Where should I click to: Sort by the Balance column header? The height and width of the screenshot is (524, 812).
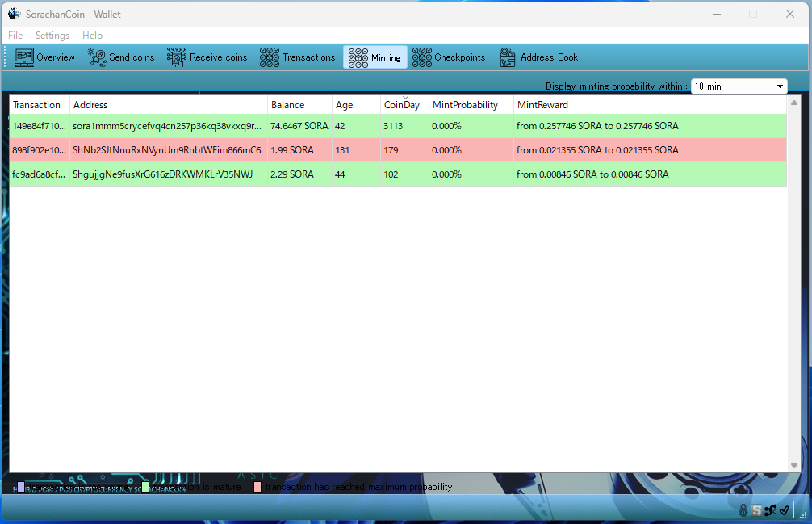click(288, 105)
